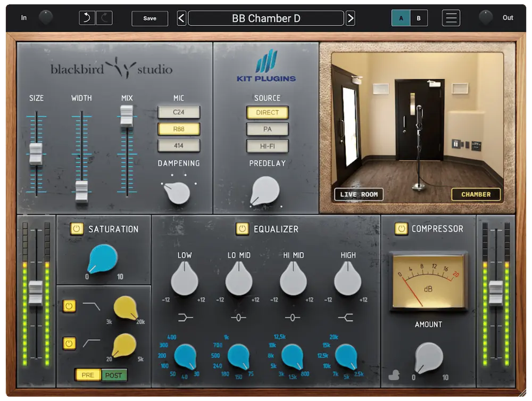This screenshot has height=401, width=532.
Task: Click the LO MID gain knob
Action: (x=239, y=279)
